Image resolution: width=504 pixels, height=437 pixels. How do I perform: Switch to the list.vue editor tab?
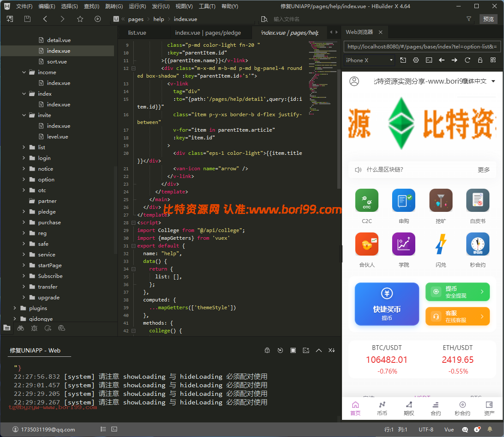137,33
